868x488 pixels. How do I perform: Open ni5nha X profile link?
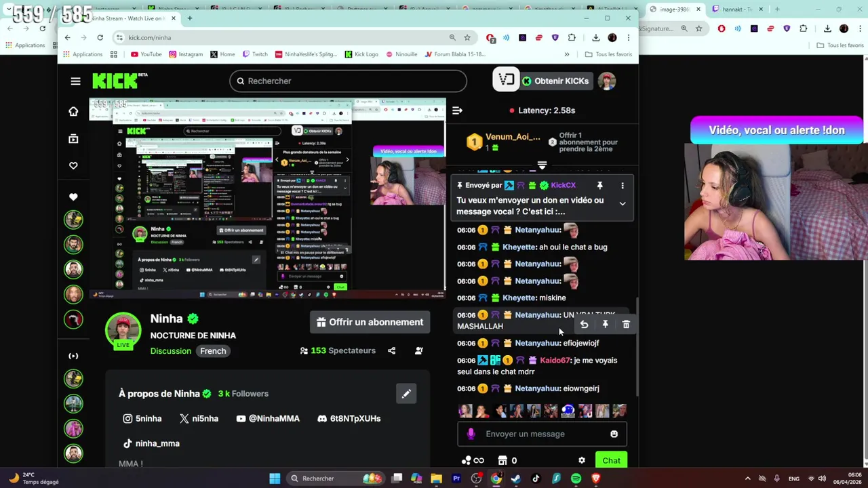[x=199, y=418]
